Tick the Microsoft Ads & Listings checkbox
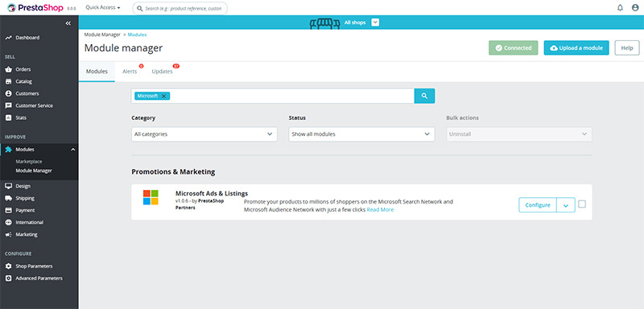Screen dimensions: 644x309 click(582, 204)
